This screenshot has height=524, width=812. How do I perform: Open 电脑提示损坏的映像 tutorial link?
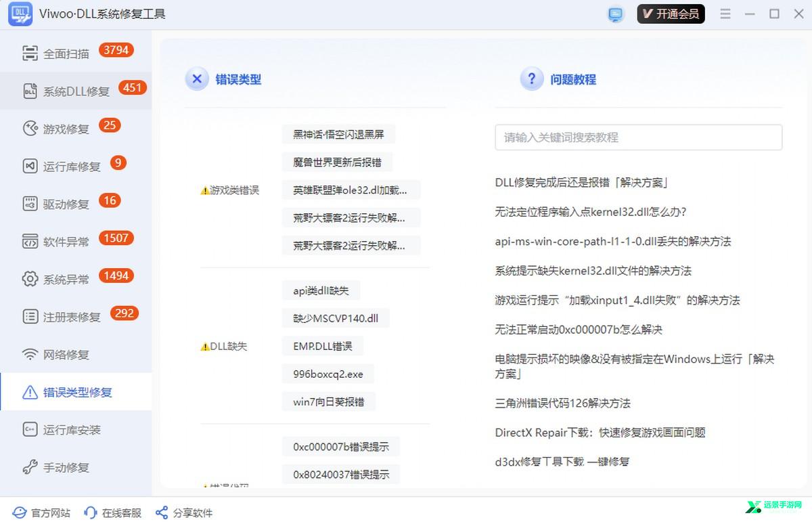[635, 366]
